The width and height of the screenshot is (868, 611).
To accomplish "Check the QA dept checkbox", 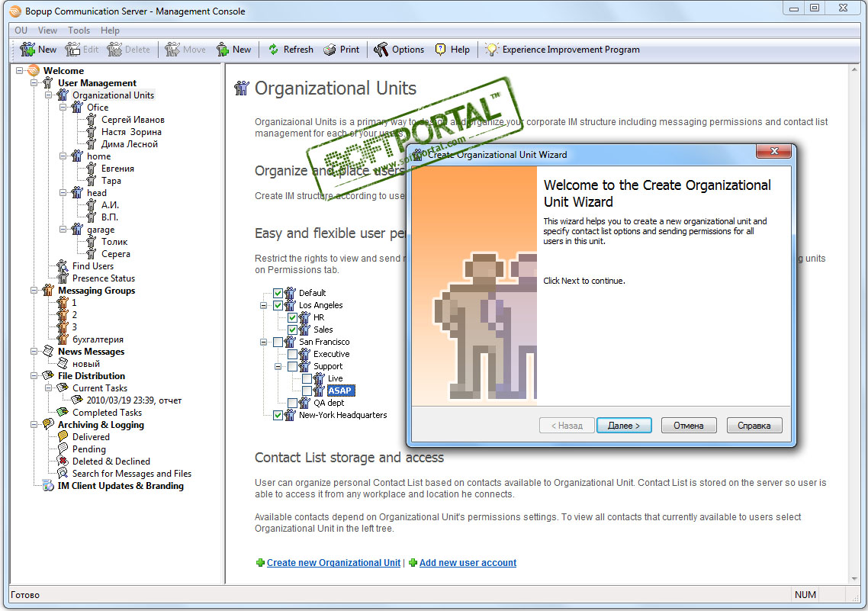I will [x=292, y=403].
